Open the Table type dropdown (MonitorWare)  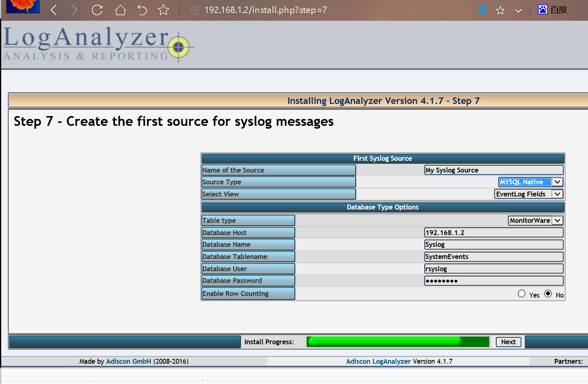click(x=536, y=220)
